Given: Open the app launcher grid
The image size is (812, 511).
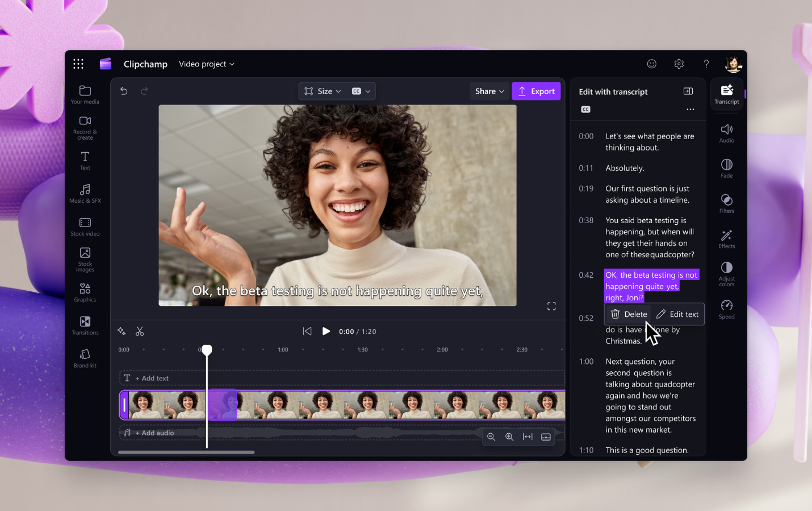Looking at the screenshot, I should pyautogui.click(x=78, y=64).
